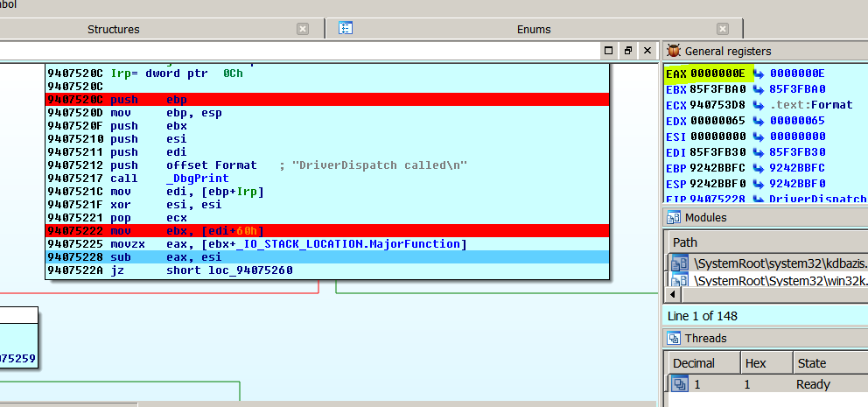
Task: Click the kdbazis module row icon
Action: pyautogui.click(x=681, y=263)
